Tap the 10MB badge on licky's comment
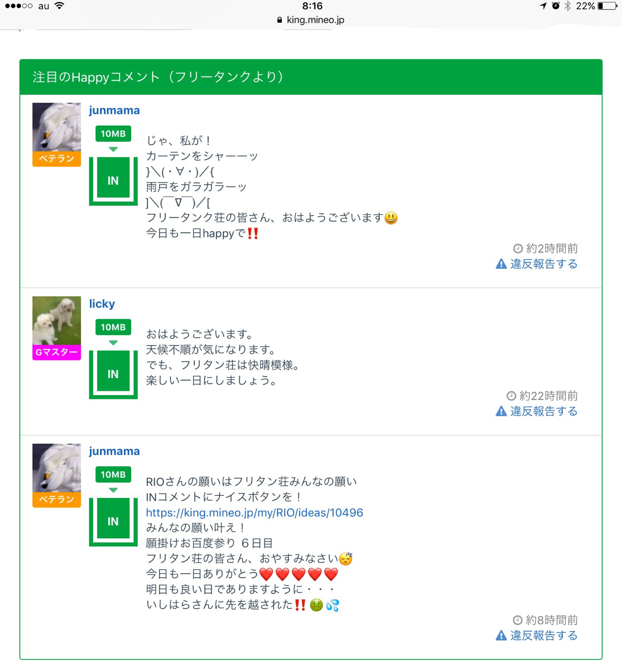This screenshot has width=622, height=672. [113, 327]
